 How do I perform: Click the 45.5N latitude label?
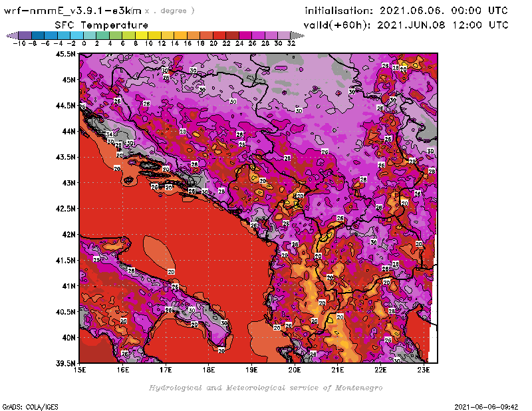pyautogui.click(x=65, y=54)
